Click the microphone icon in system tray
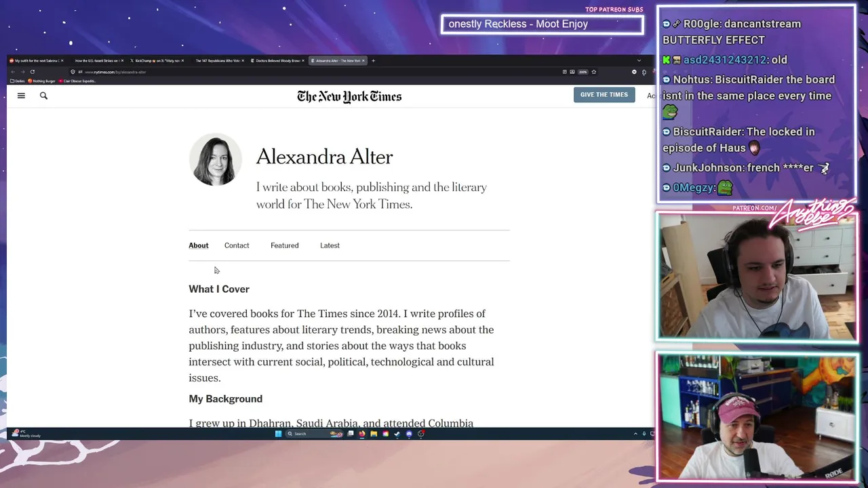The height and width of the screenshot is (488, 868). click(644, 434)
